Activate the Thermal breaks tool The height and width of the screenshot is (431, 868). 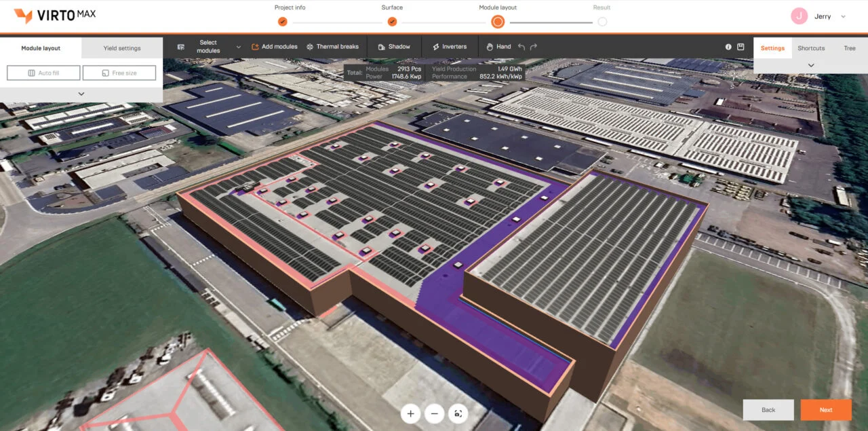click(x=332, y=47)
